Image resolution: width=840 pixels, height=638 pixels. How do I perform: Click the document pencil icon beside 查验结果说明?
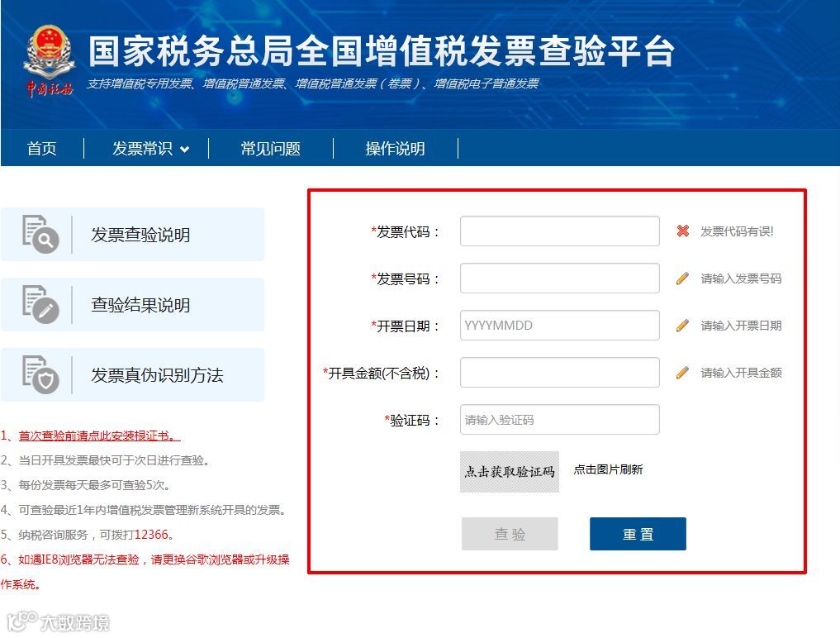pos(40,304)
